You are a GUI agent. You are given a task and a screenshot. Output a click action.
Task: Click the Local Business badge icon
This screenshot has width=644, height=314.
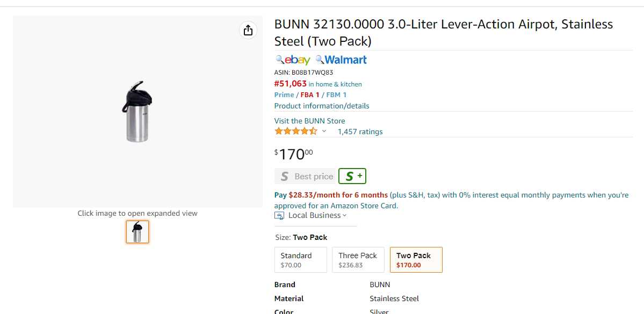[x=279, y=215]
